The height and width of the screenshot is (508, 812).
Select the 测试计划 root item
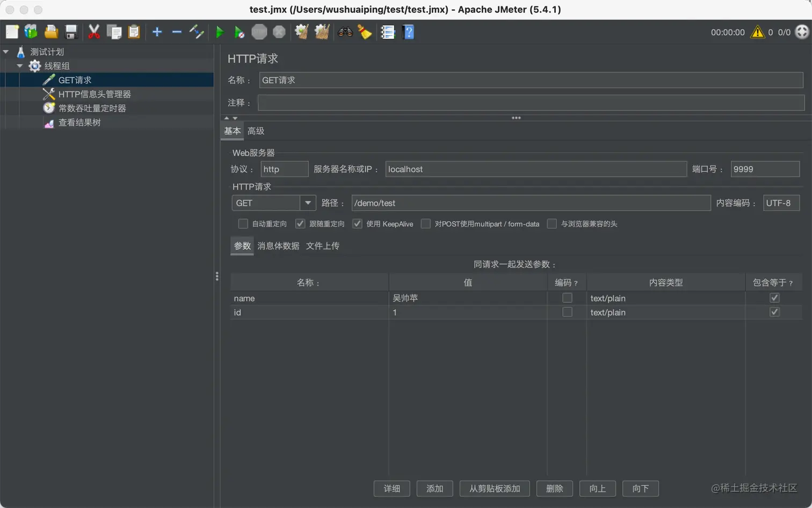point(47,52)
